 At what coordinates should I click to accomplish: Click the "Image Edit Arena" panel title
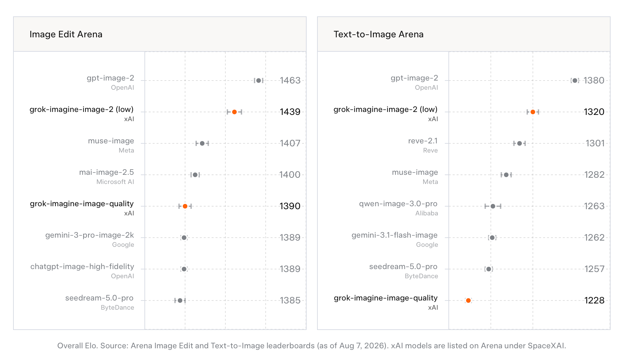tap(66, 34)
